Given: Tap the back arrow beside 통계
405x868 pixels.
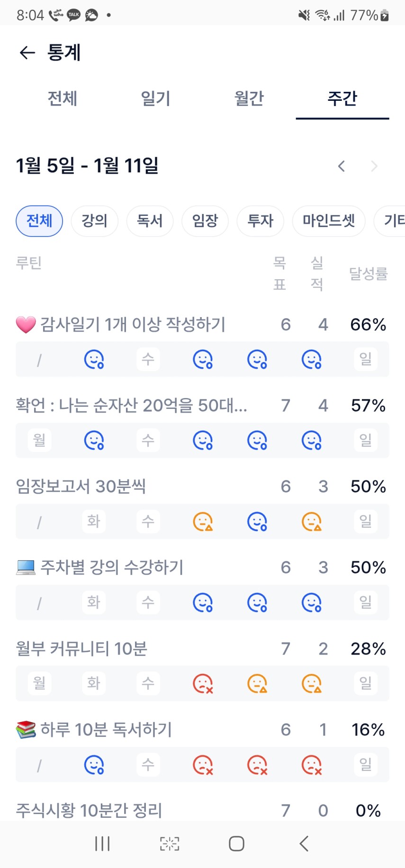Looking at the screenshot, I should [27, 53].
